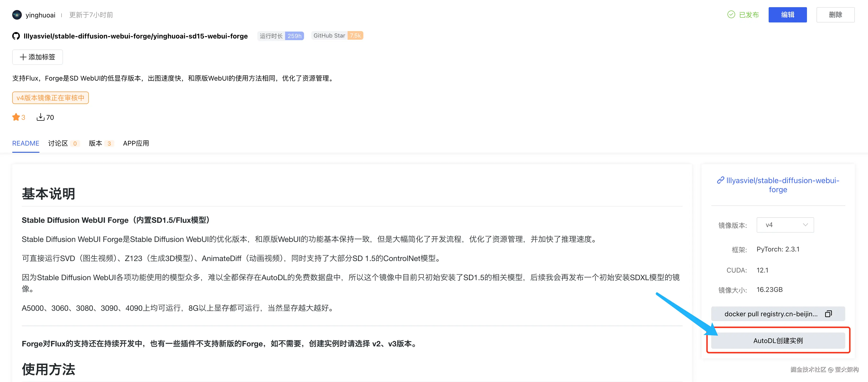The height and width of the screenshot is (382, 868).
Task: Copy the docker pull command
Action: click(x=828, y=314)
